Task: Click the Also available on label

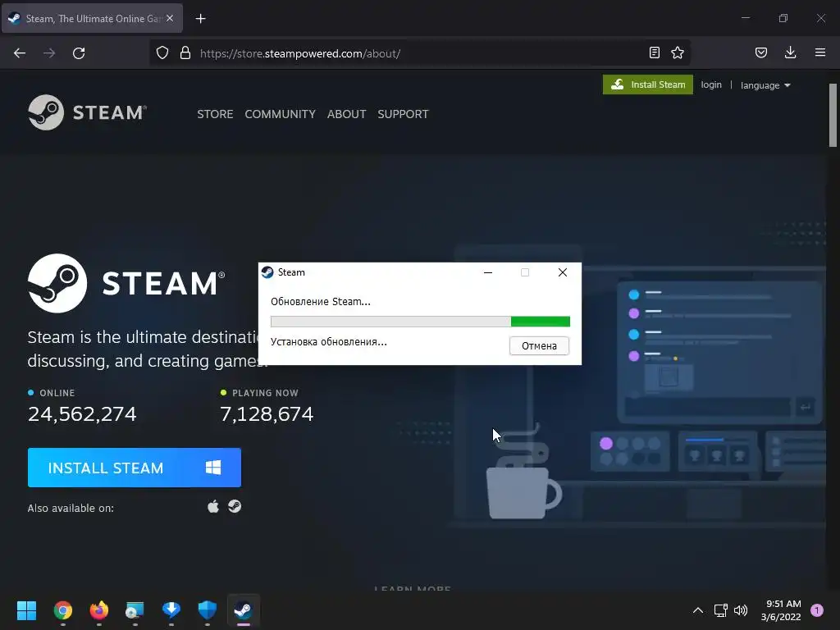Action: pyautogui.click(x=71, y=508)
